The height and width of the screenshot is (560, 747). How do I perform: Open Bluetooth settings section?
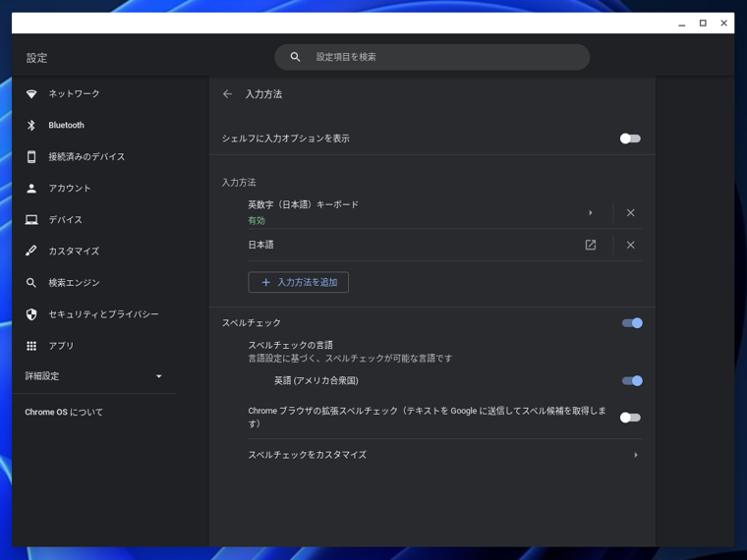tap(66, 125)
